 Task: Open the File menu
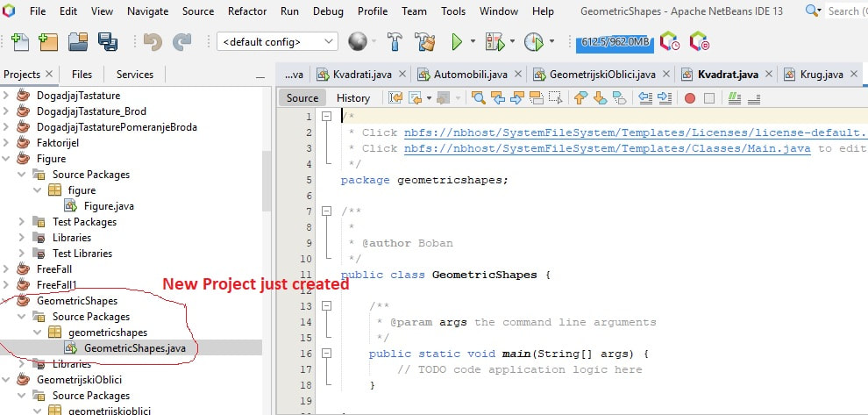click(x=38, y=11)
